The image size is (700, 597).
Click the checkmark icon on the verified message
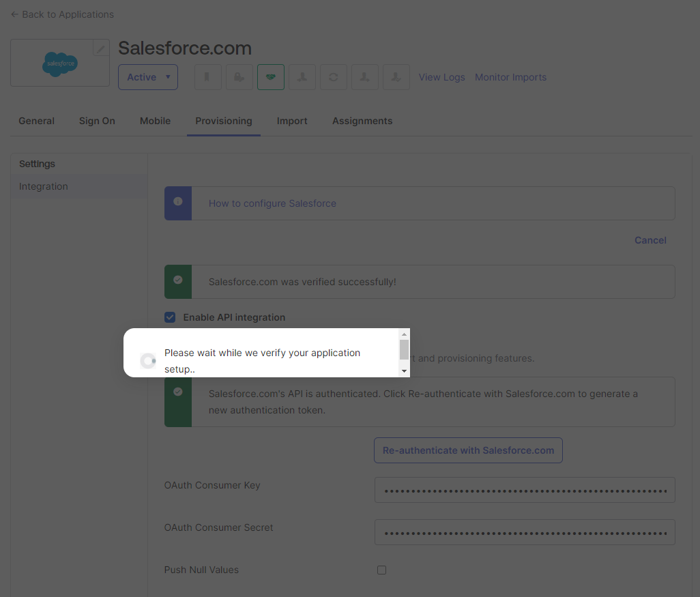point(177,280)
